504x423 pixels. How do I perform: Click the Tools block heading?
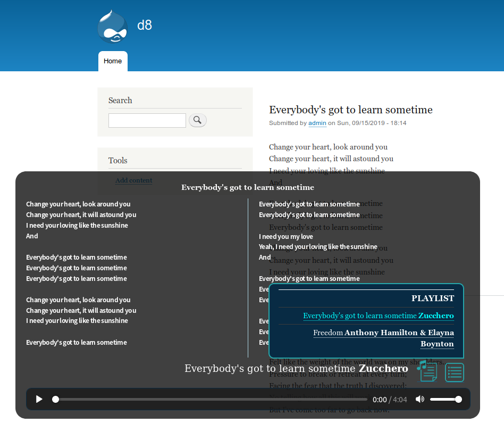[x=117, y=161]
